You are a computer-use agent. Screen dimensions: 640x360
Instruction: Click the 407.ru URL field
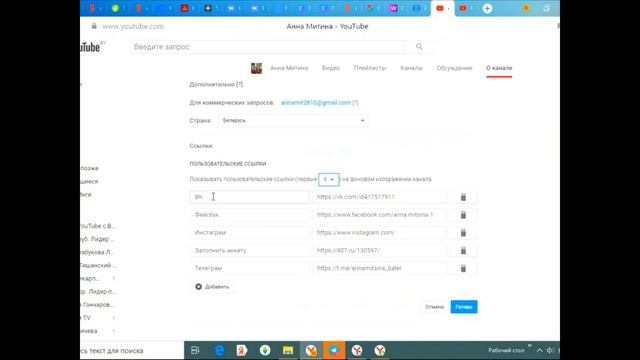tap(380, 251)
